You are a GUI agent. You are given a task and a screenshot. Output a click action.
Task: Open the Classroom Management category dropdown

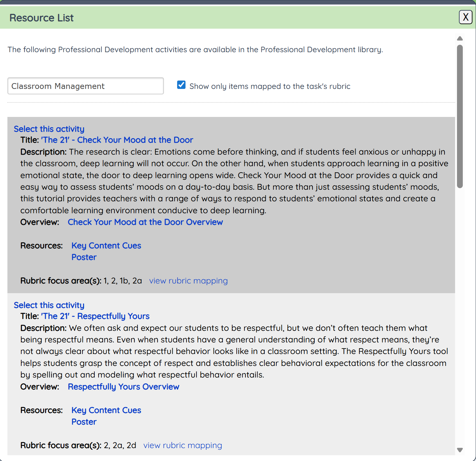(86, 86)
